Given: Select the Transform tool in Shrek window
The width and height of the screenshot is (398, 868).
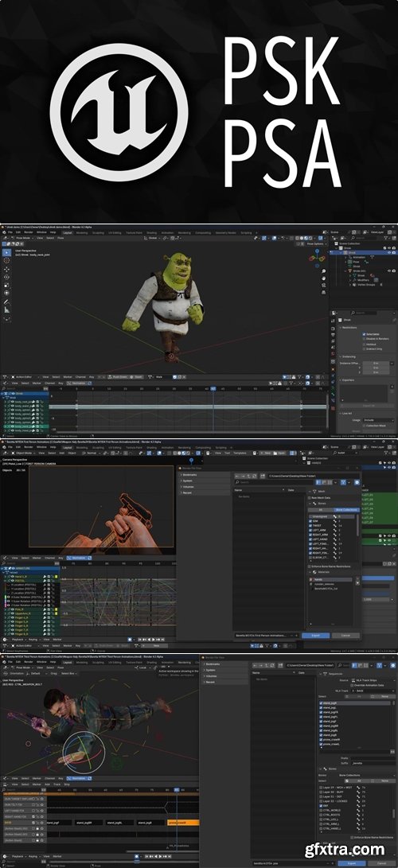Looking at the screenshot, I should pyautogui.click(x=6, y=293).
